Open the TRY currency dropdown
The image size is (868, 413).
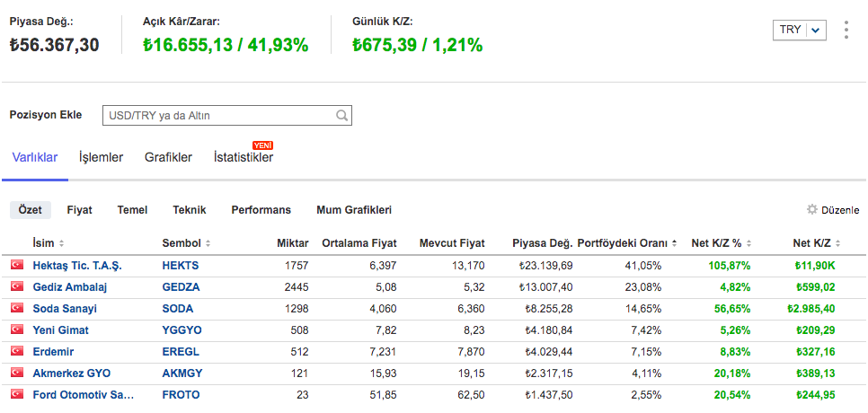pyautogui.click(x=799, y=30)
